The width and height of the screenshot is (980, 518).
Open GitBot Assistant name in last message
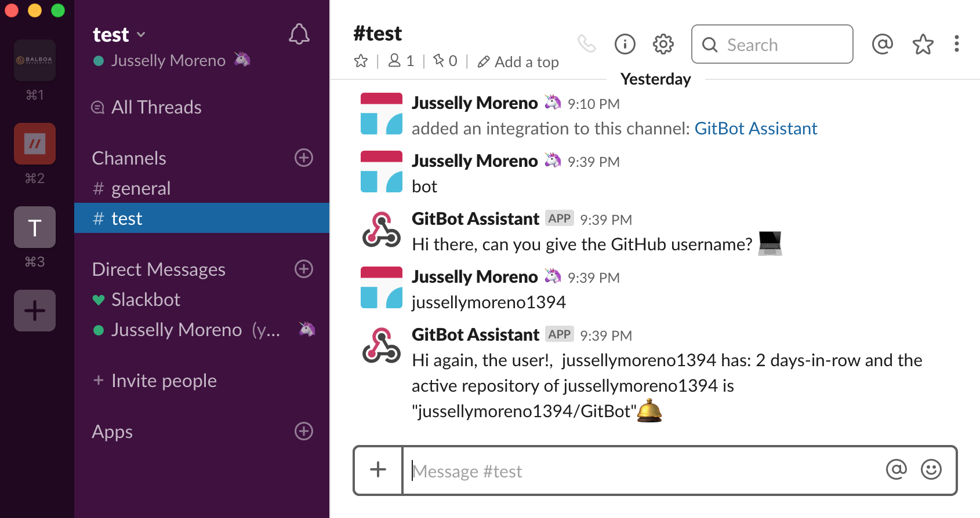(476, 334)
